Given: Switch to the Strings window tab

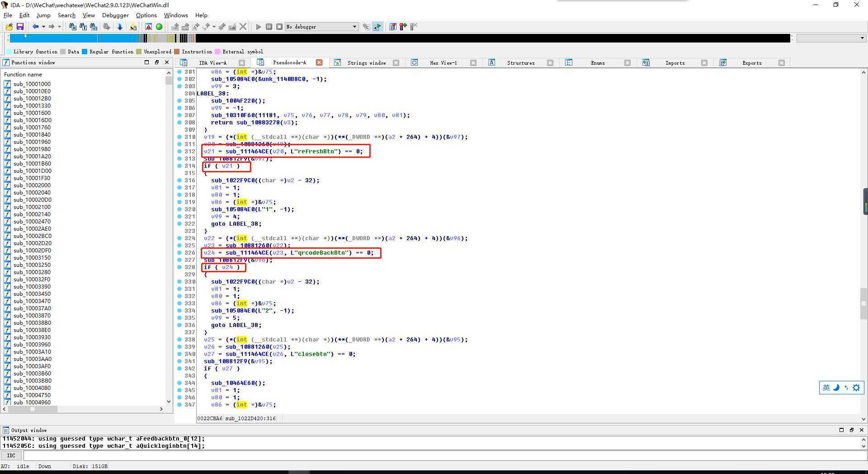Looking at the screenshot, I should tap(366, 63).
